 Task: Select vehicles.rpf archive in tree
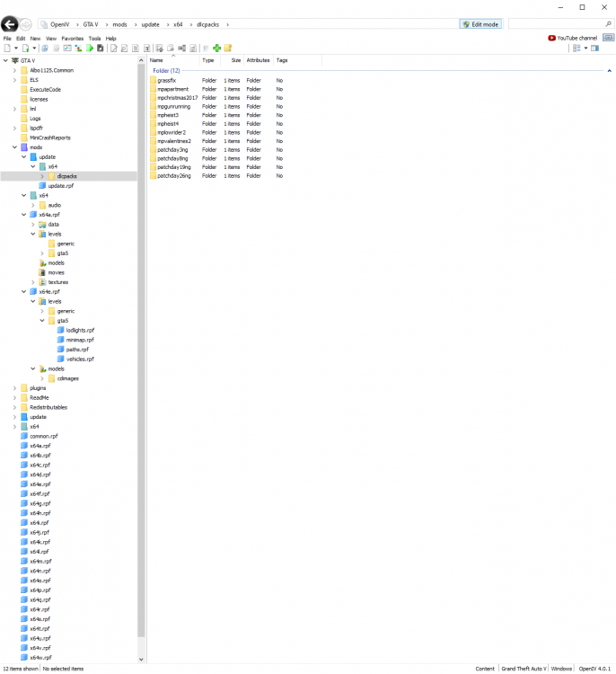[75, 359]
